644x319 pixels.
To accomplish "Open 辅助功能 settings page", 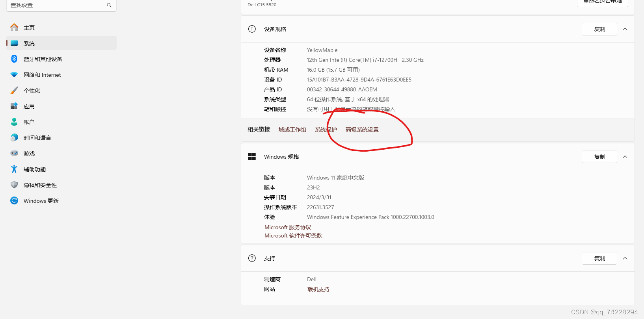I will coord(61,169).
